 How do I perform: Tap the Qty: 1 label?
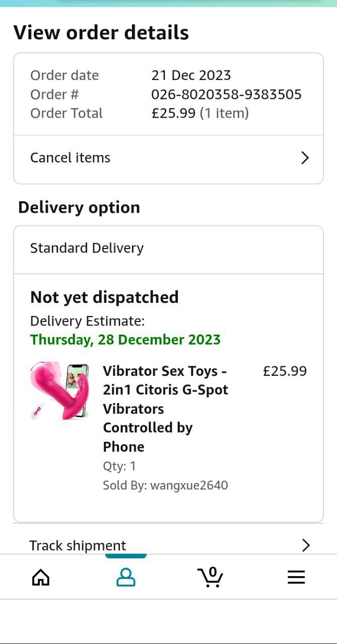click(x=119, y=466)
